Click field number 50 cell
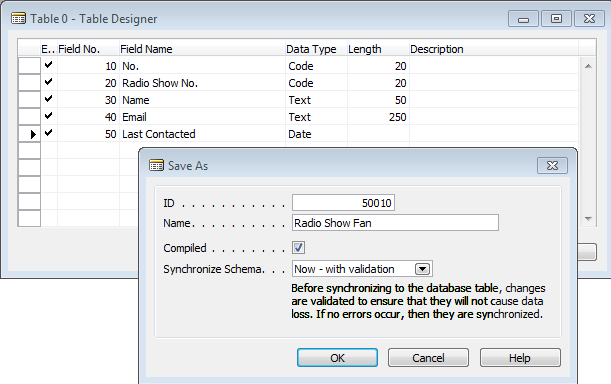The image size is (611, 384). (x=88, y=134)
